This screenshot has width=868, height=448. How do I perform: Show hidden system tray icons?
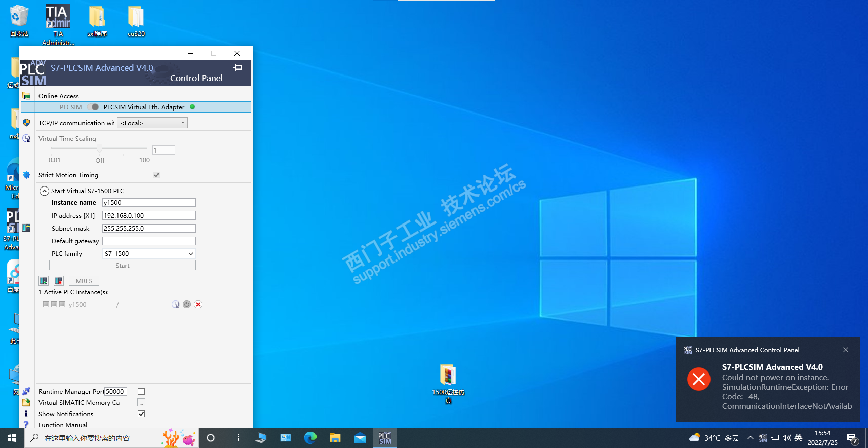[x=750, y=438]
